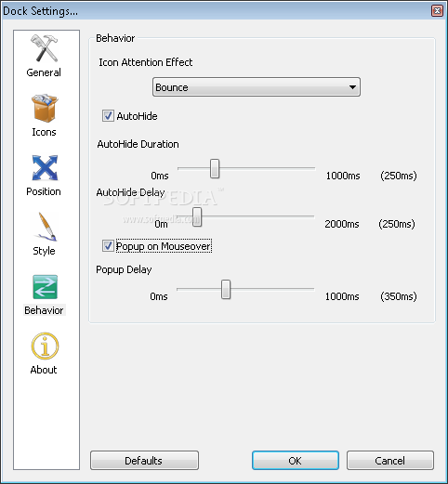
Task: Click the Bounce dropdown arrow
Action: tap(352, 87)
